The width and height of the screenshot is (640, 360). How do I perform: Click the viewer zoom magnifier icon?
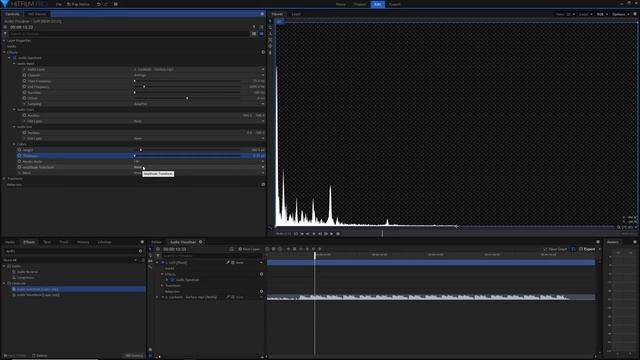tap(619, 227)
